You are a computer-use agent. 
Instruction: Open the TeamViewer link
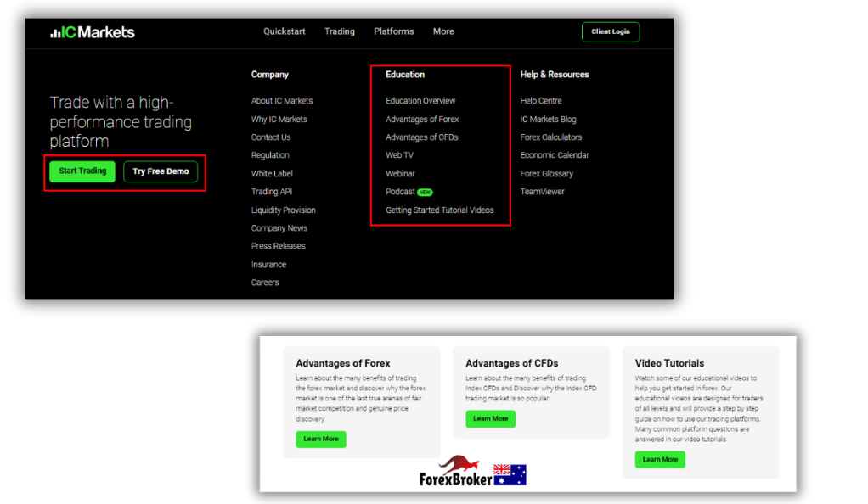[543, 192]
